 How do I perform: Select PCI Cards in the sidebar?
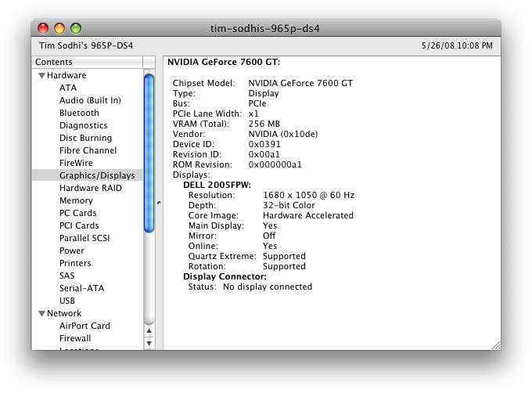click(79, 225)
